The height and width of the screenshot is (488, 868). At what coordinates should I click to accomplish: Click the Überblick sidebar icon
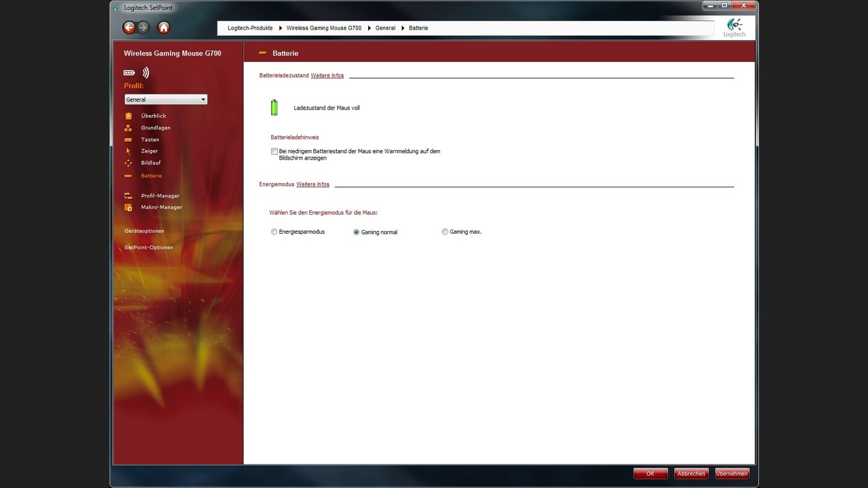click(128, 116)
